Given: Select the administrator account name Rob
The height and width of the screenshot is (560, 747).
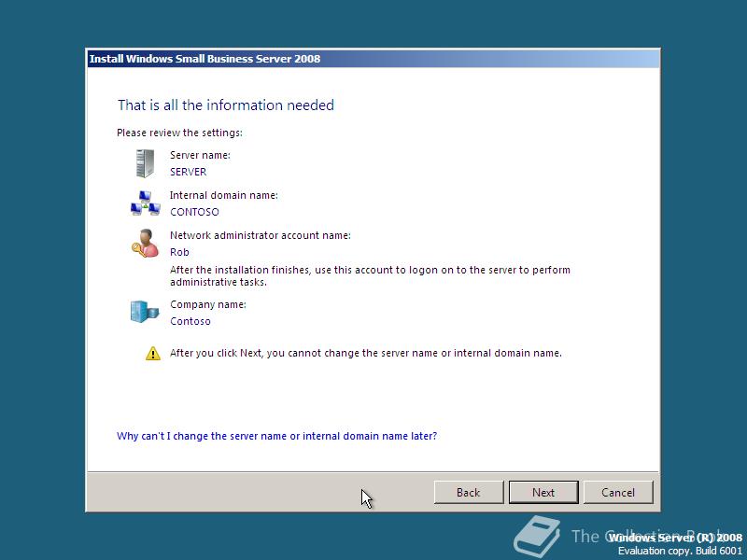Looking at the screenshot, I should click(179, 252).
